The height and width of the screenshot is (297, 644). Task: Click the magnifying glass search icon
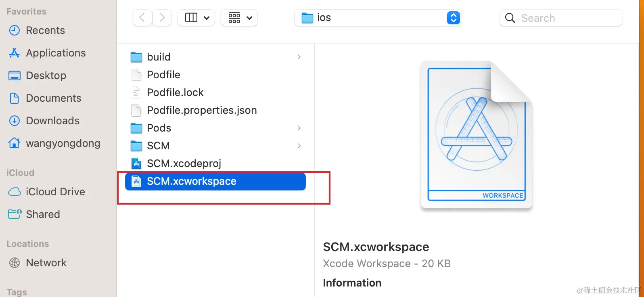pyautogui.click(x=510, y=18)
